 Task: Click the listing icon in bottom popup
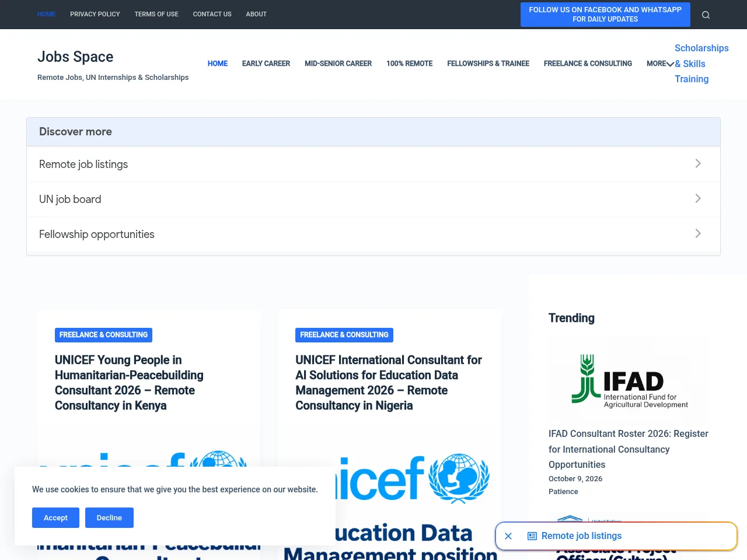[x=532, y=536]
